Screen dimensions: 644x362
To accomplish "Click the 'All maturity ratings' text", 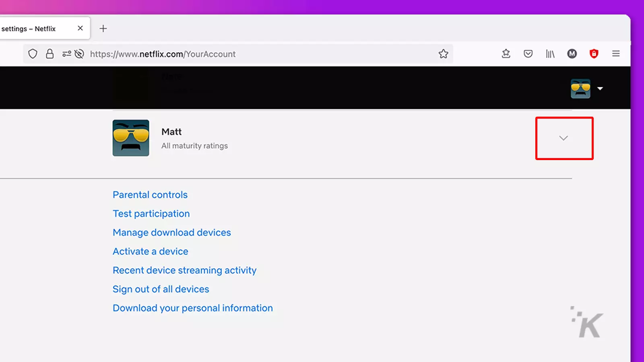I will [194, 146].
